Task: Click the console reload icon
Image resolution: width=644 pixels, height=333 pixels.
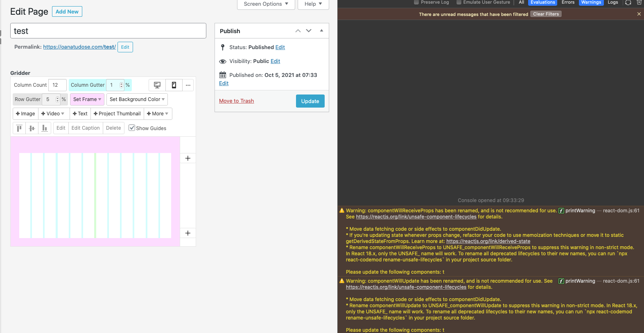Action: tap(628, 2)
